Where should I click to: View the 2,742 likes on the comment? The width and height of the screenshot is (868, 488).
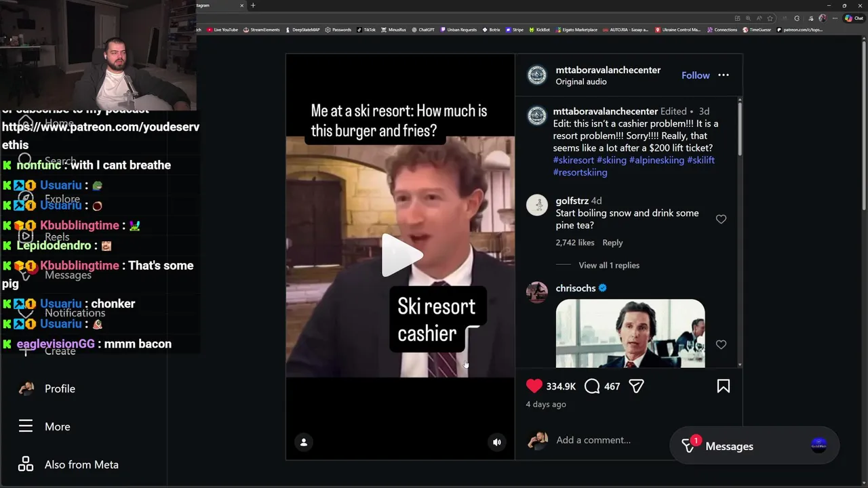coord(575,243)
